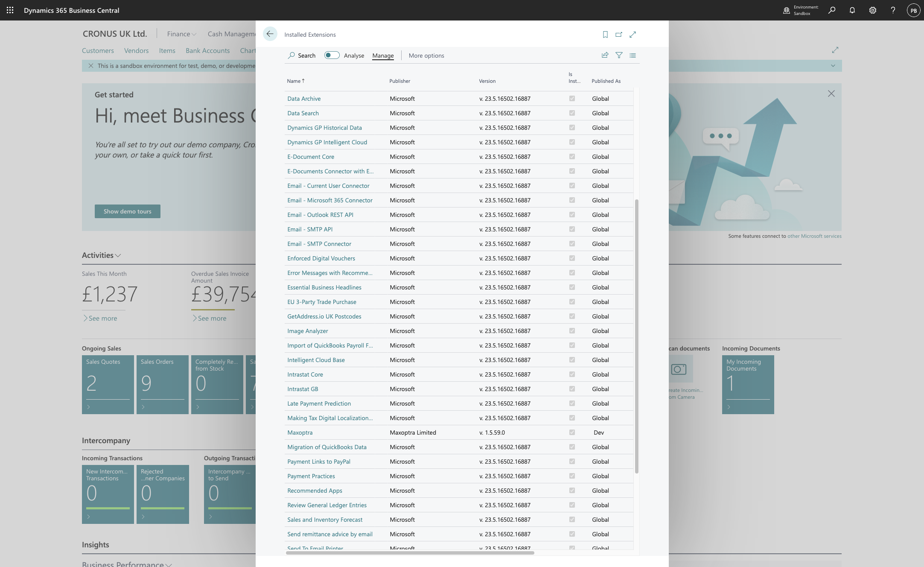Image resolution: width=924 pixels, height=567 pixels.
Task: Click Is Installed checkbox for Maxoptra
Action: coord(572,433)
